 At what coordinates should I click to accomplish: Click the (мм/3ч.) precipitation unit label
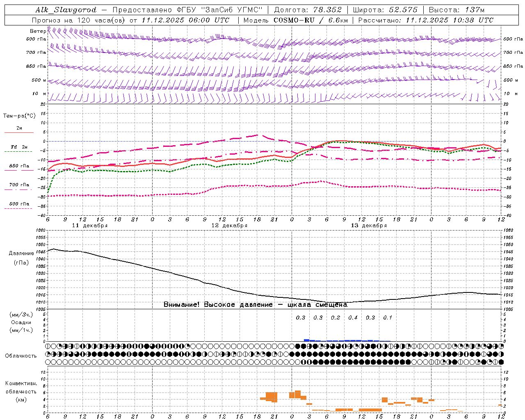click(x=21, y=315)
